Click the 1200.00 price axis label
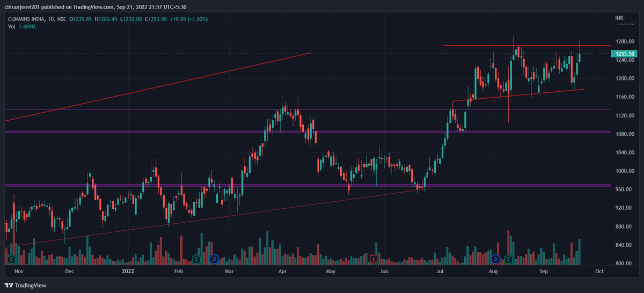Screen dimensions: 644x293 click(625, 78)
